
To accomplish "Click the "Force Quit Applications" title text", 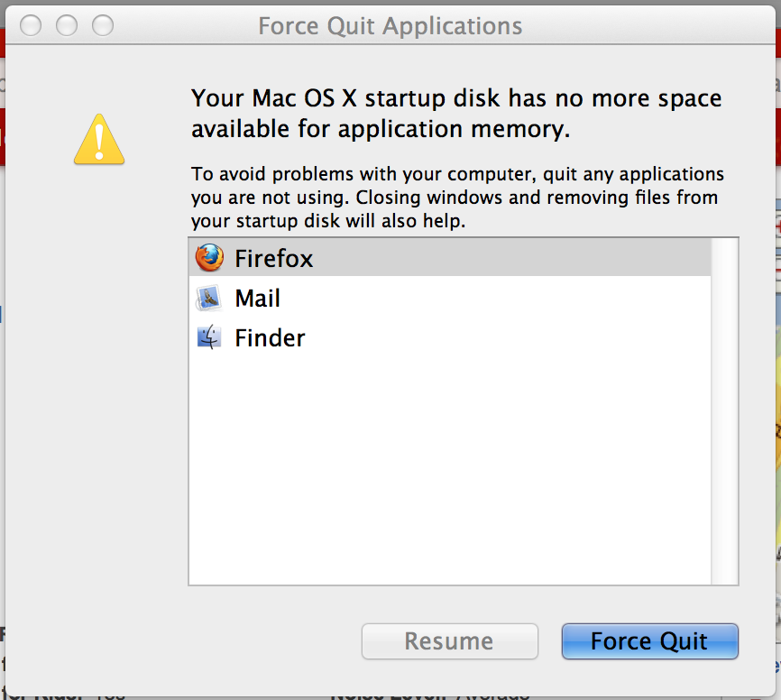I will coord(390,25).
